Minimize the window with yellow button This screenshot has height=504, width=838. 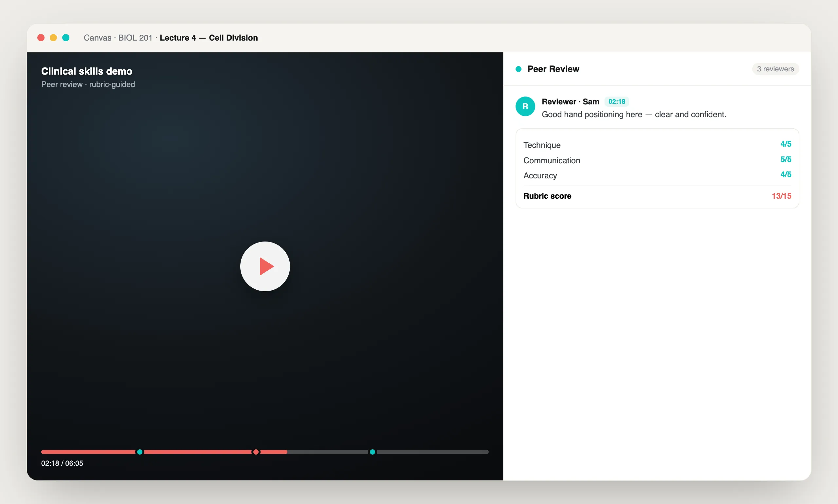53,38
